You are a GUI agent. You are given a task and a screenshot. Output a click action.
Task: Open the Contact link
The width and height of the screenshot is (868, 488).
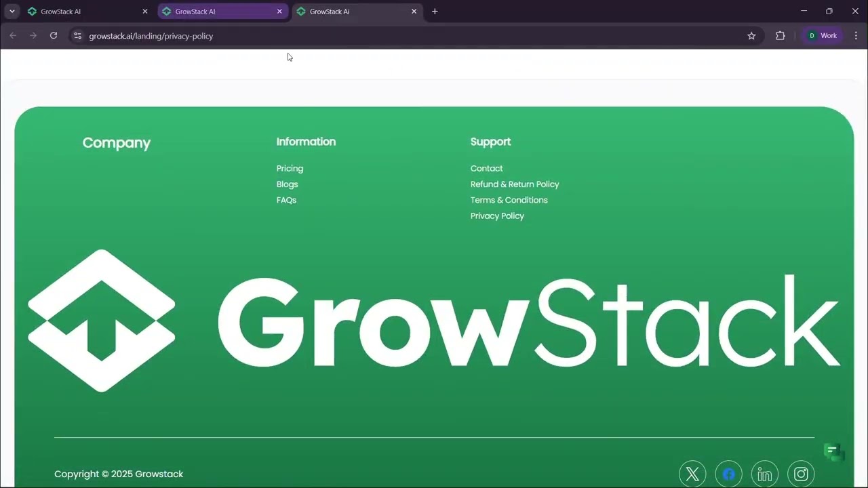pos(486,168)
